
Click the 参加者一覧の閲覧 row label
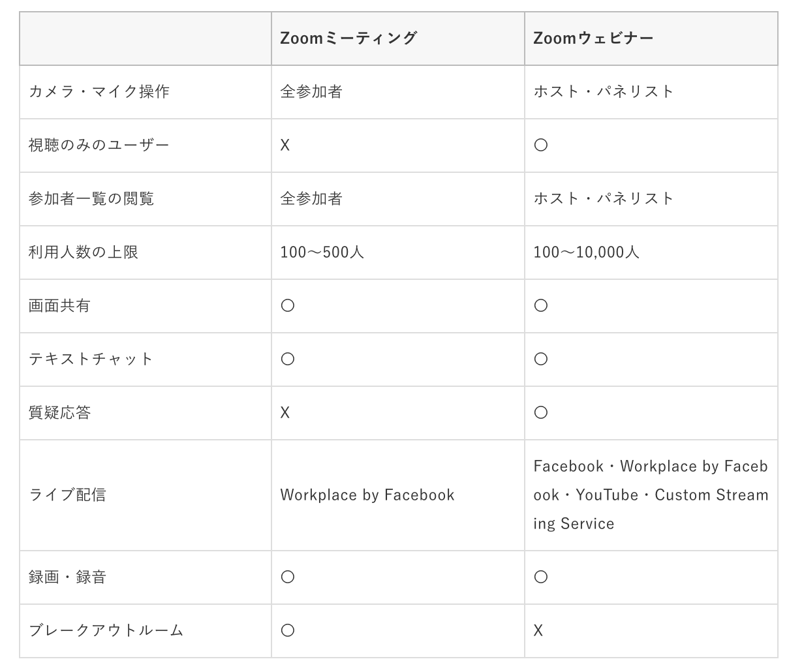91,199
